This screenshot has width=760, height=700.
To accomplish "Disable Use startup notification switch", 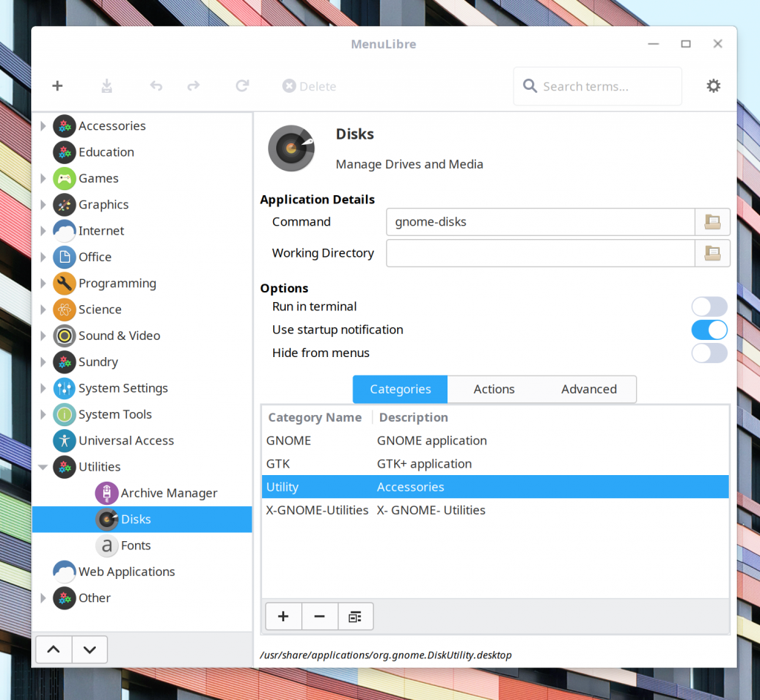I will tap(709, 330).
